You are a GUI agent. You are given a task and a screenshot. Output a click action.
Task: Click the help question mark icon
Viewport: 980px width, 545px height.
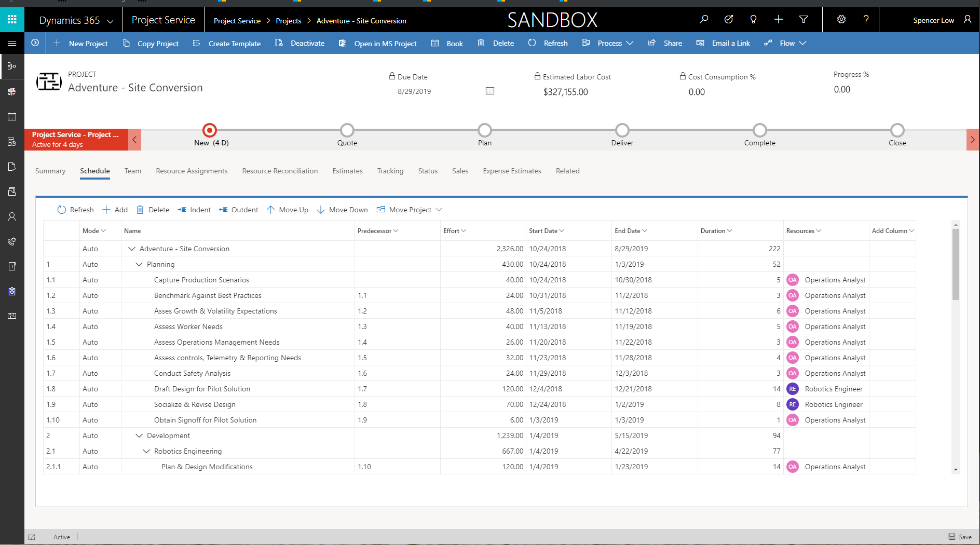tap(866, 20)
